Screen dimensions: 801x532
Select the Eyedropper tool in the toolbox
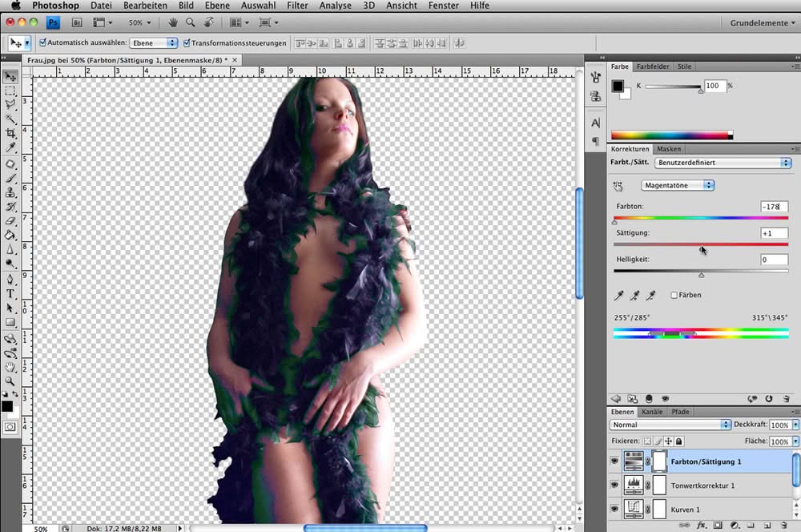click(10, 147)
